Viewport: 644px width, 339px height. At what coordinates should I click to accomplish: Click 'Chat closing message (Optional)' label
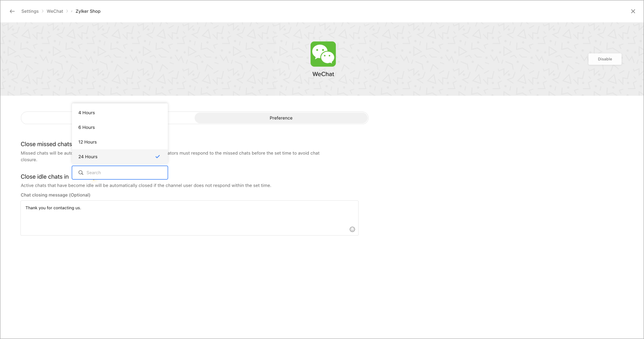(x=55, y=195)
